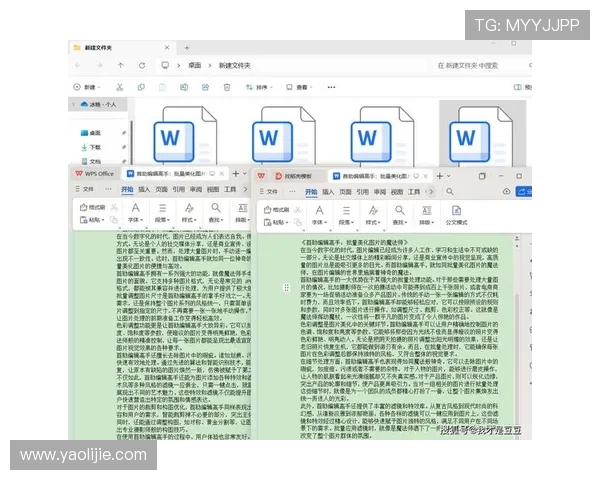Click the paragraph drag handle beside document text
The image size is (600, 480).
coord(286,288)
